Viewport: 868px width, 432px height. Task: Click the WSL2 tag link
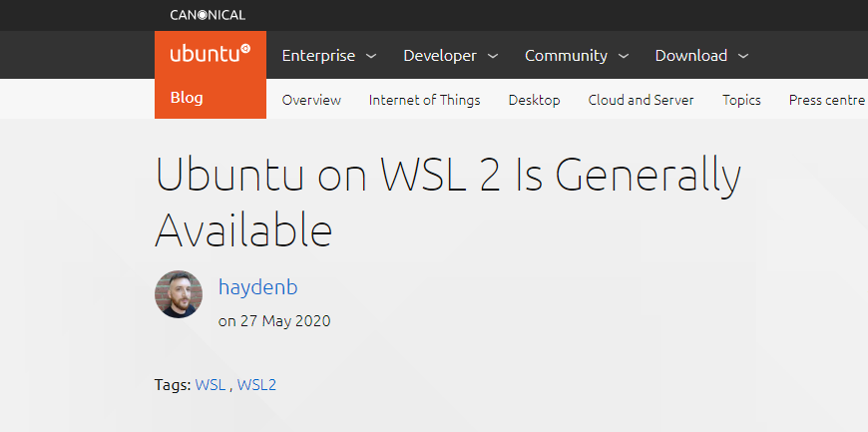[x=256, y=384]
